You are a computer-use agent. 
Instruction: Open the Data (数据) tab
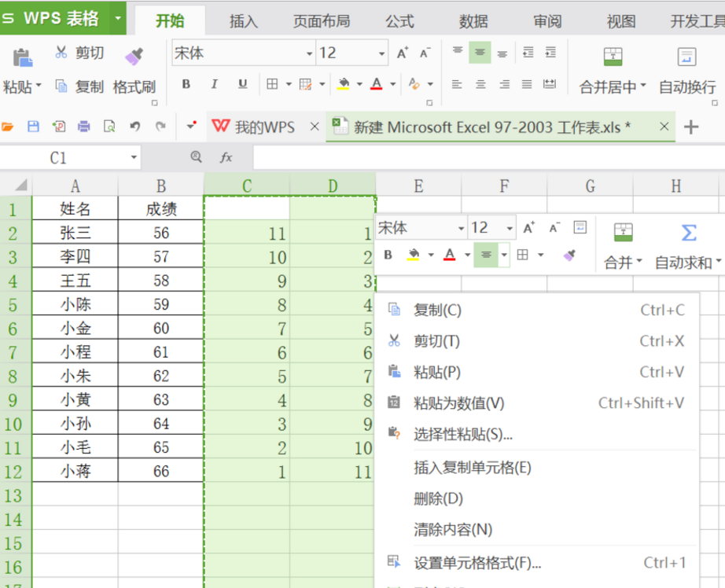[473, 20]
